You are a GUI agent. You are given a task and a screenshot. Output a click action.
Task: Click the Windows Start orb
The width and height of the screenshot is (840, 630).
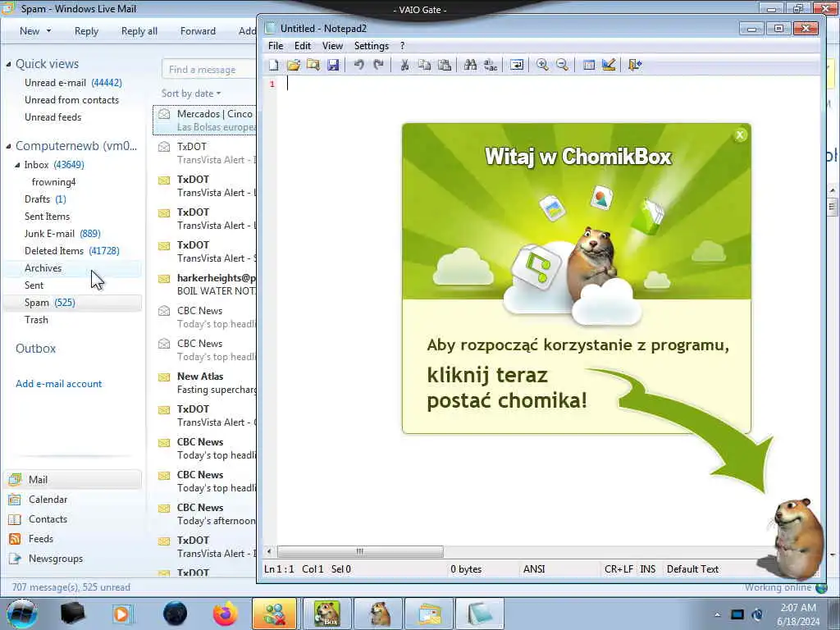pos(21,614)
